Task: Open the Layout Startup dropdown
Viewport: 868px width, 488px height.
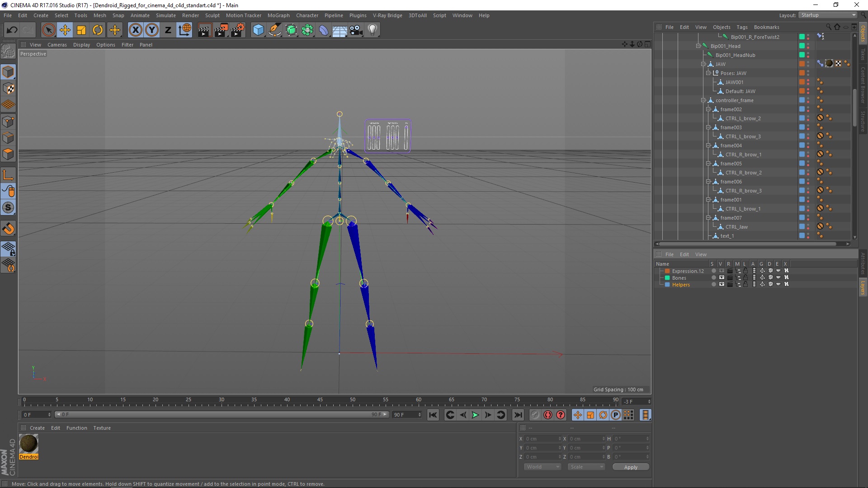Action: pos(828,15)
